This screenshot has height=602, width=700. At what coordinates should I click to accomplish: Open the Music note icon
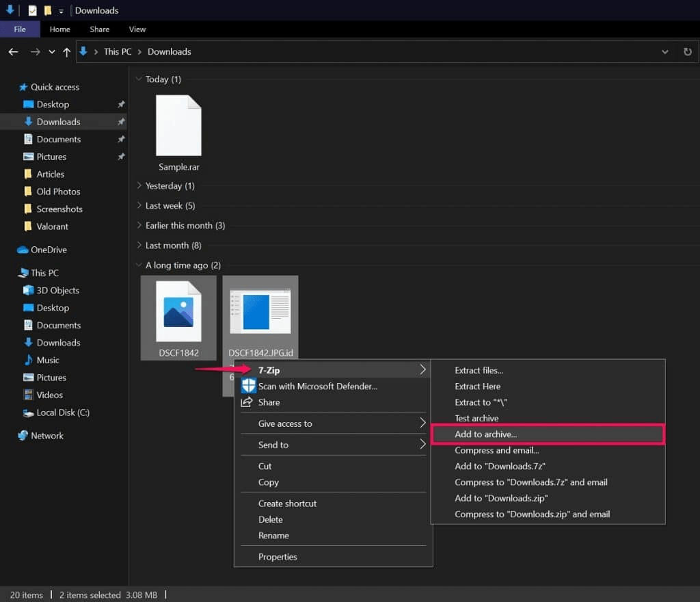(x=28, y=360)
